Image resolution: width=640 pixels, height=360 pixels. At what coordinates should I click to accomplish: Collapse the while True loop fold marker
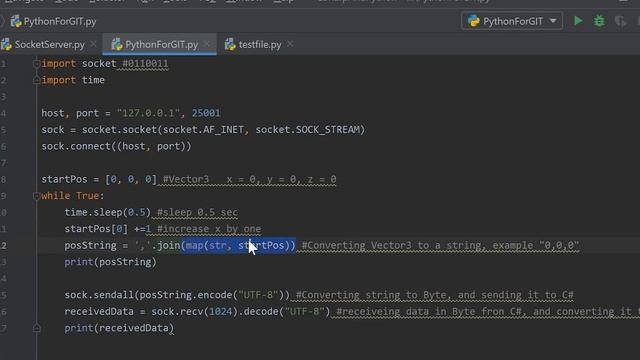coord(36,196)
